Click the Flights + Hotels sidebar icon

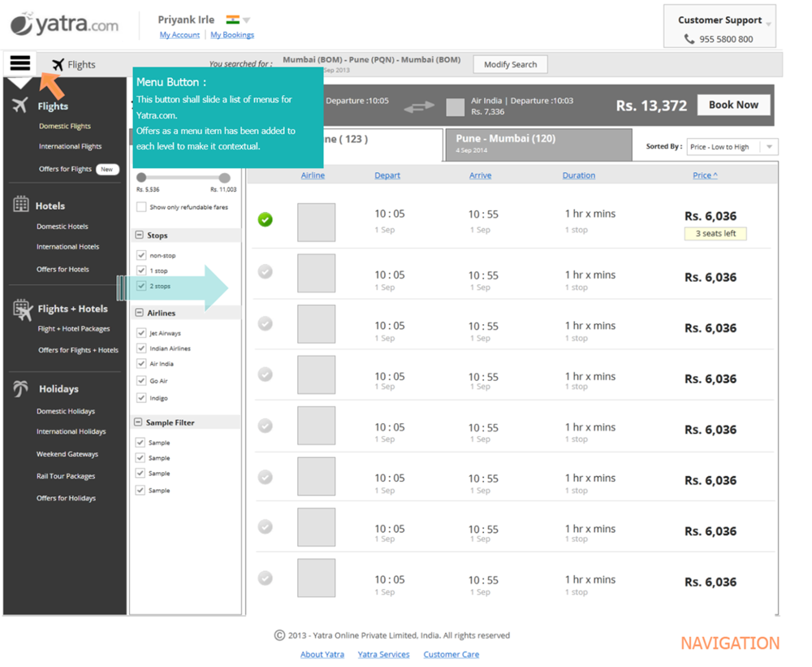tap(22, 310)
